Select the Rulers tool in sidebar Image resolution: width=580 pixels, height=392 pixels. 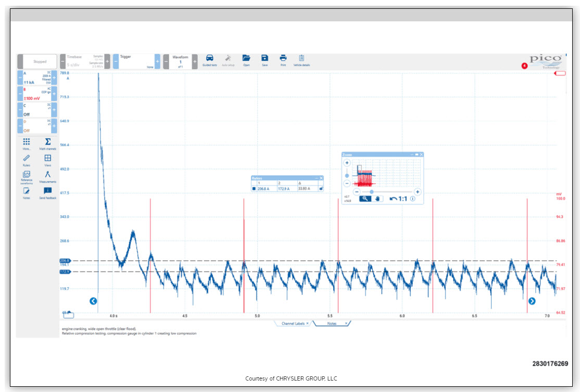coord(27,158)
